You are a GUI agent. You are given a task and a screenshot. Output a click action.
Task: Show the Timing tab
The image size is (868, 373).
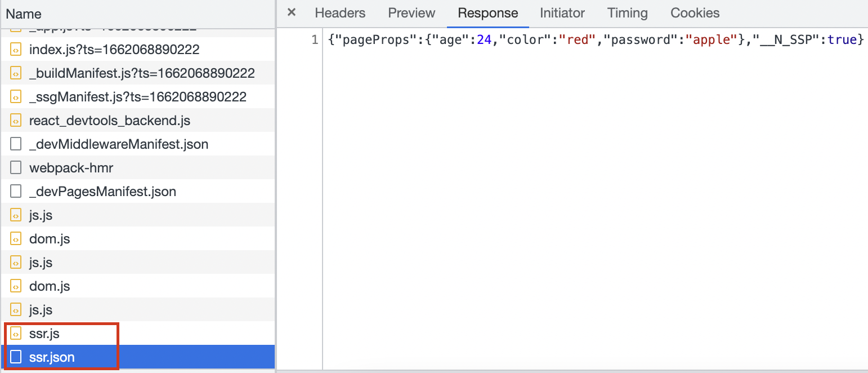628,13
